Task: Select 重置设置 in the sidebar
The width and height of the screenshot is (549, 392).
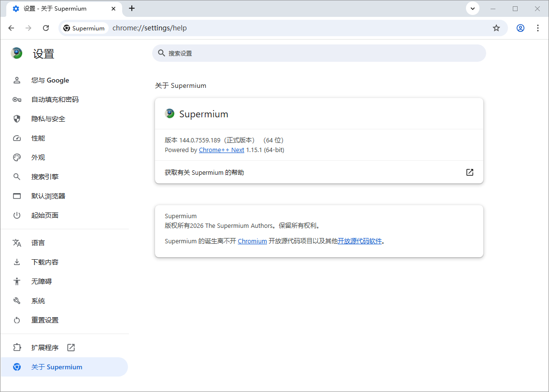Action: (x=45, y=320)
